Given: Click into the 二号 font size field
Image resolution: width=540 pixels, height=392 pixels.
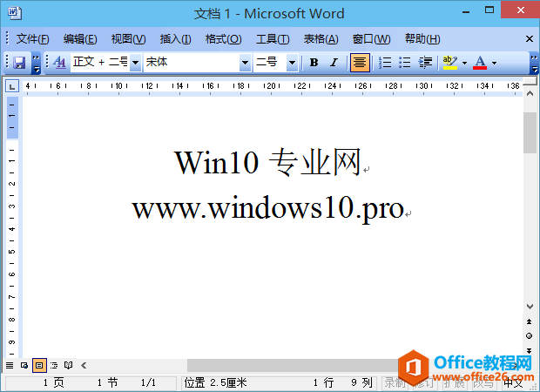Looking at the screenshot, I should 270,63.
